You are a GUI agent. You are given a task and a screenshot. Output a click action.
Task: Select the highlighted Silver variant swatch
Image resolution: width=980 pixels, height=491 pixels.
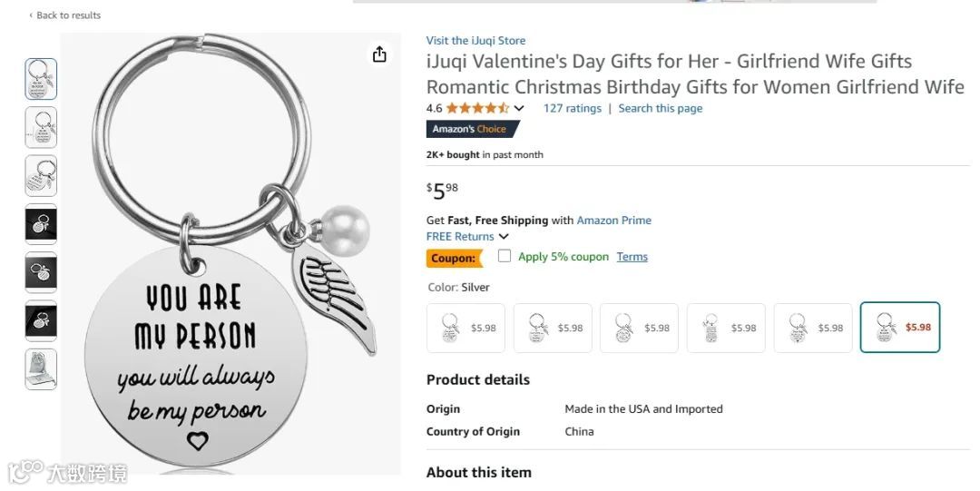pos(899,328)
